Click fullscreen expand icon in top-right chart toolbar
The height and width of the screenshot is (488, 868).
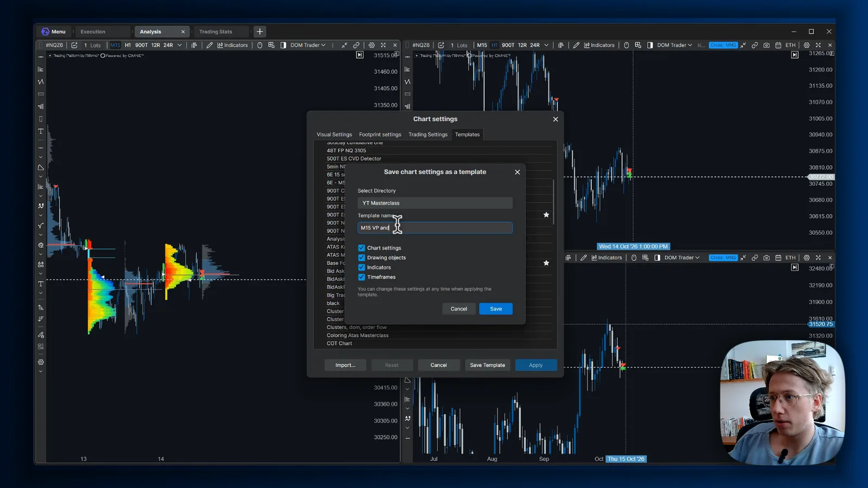tap(818, 45)
